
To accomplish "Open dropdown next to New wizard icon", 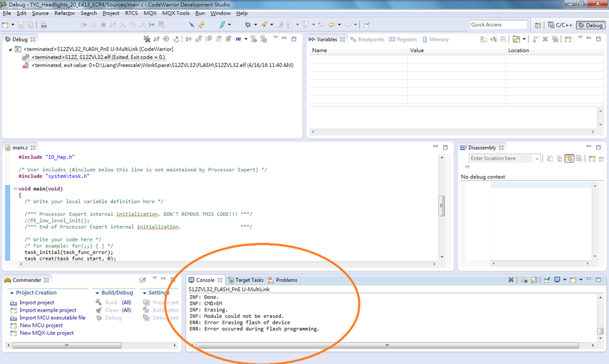I will [13, 24].
